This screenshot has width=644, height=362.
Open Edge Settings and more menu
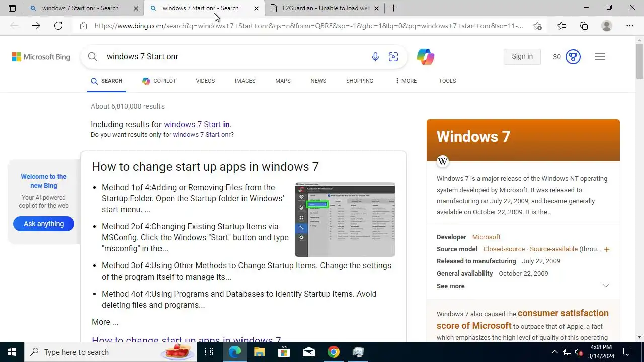pos(630,26)
